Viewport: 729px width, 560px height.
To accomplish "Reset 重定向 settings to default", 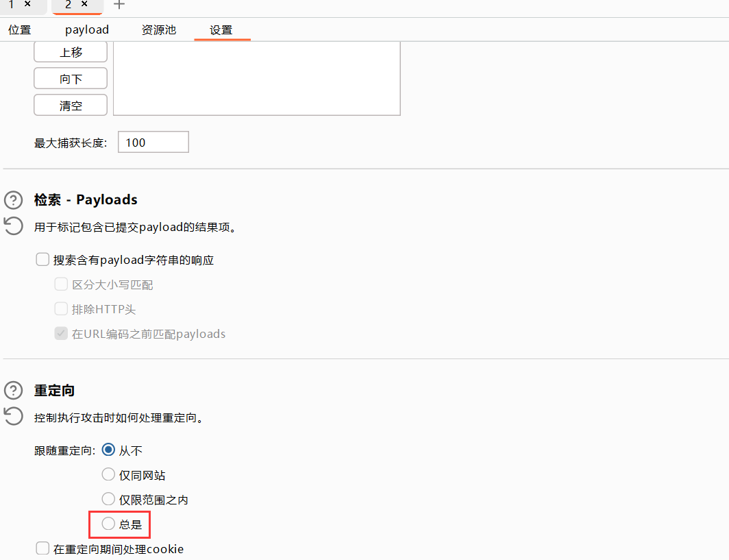I will pos(13,416).
